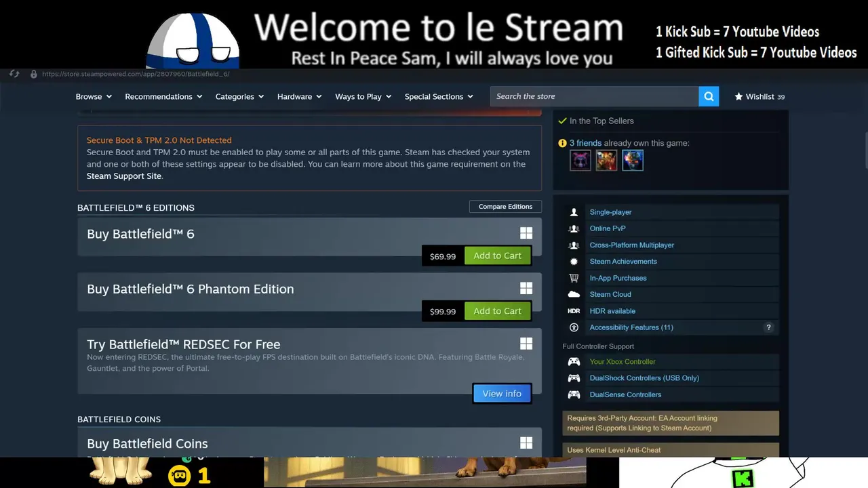Viewport: 868px width, 488px height.
Task: Expand the Ways to Play menu
Action: pos(363,96)
